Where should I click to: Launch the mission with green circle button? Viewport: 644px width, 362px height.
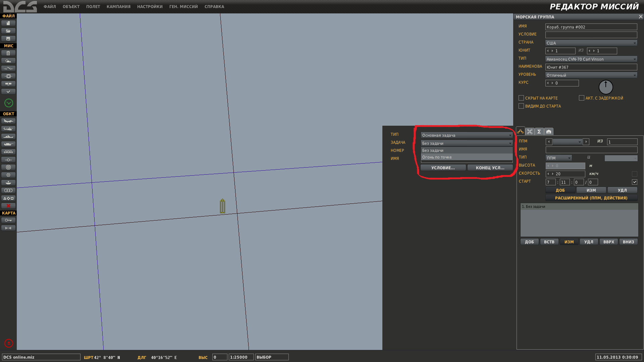tap(9, 103)
